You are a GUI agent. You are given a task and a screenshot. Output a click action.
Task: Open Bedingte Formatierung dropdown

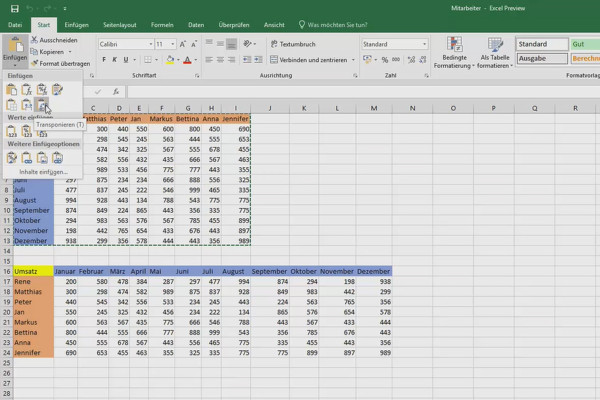454,52
